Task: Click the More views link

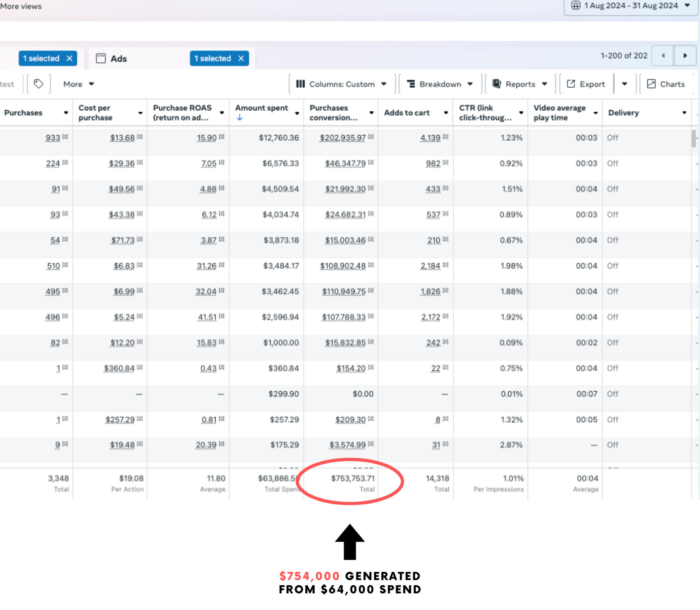Action: (x=21, y=6)
